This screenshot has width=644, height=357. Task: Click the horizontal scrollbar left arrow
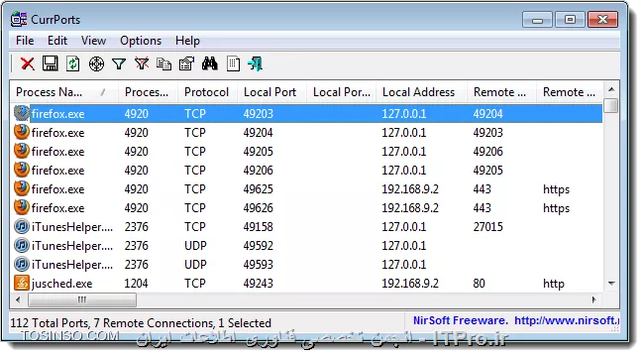pyautogui.click(x=18, y=299)
